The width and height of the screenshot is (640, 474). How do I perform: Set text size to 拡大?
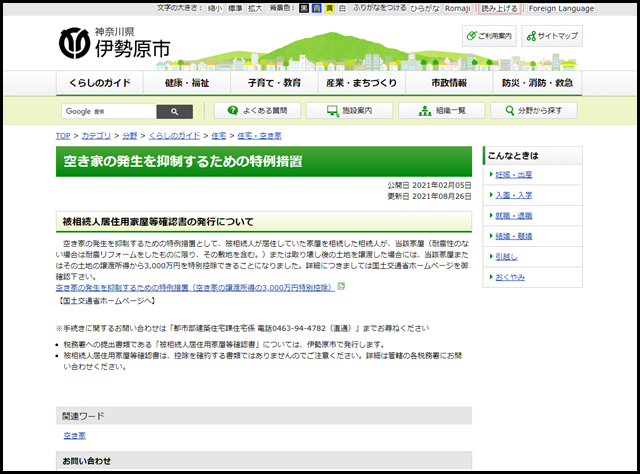coord(255,8)
